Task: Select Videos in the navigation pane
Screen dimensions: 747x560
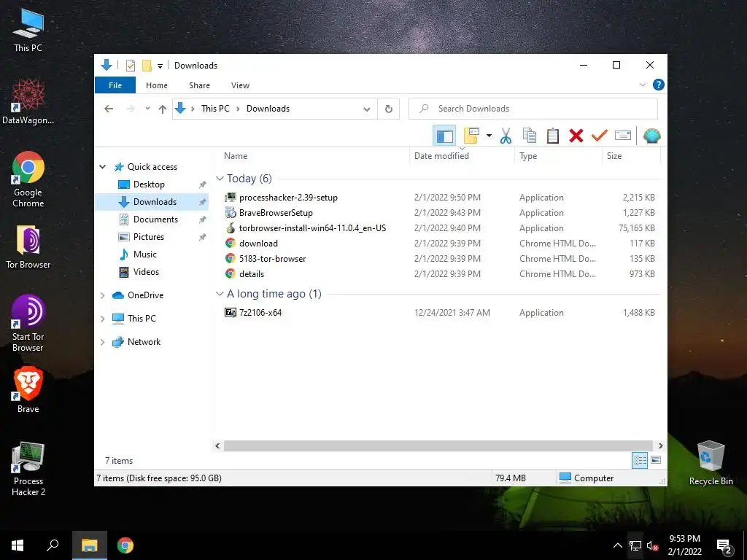Action: pos(146,272)
